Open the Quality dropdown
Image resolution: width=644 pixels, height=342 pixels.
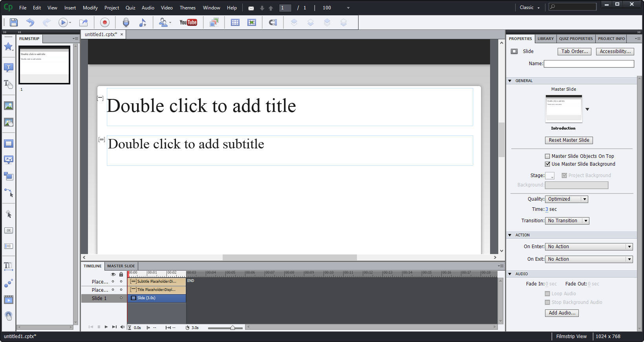[566, 199]
